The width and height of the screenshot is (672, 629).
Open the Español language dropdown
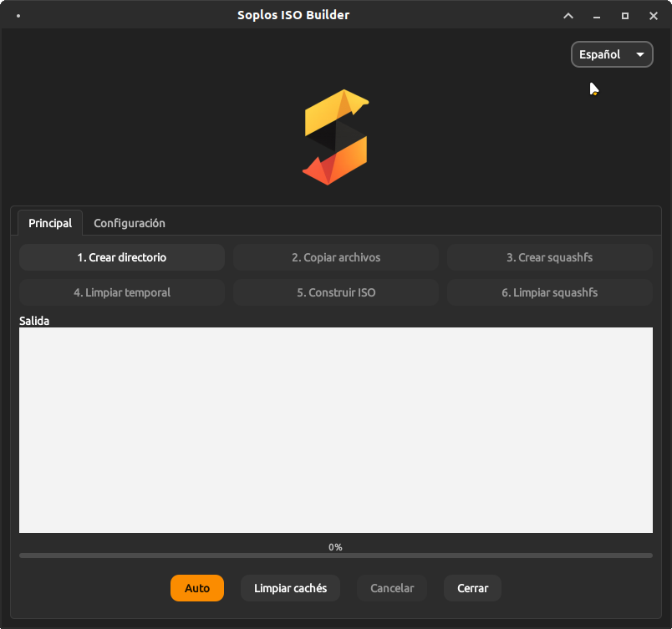[612, 54]
